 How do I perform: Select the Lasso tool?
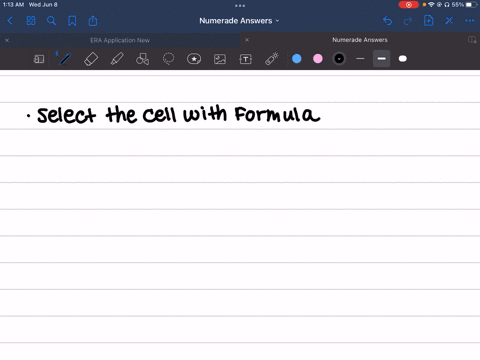tap(168, 59)
